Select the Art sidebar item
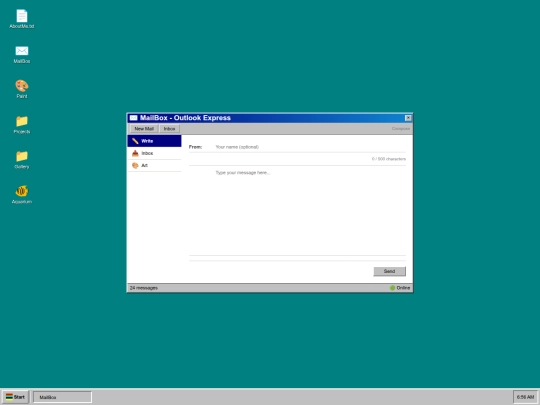 154,166
